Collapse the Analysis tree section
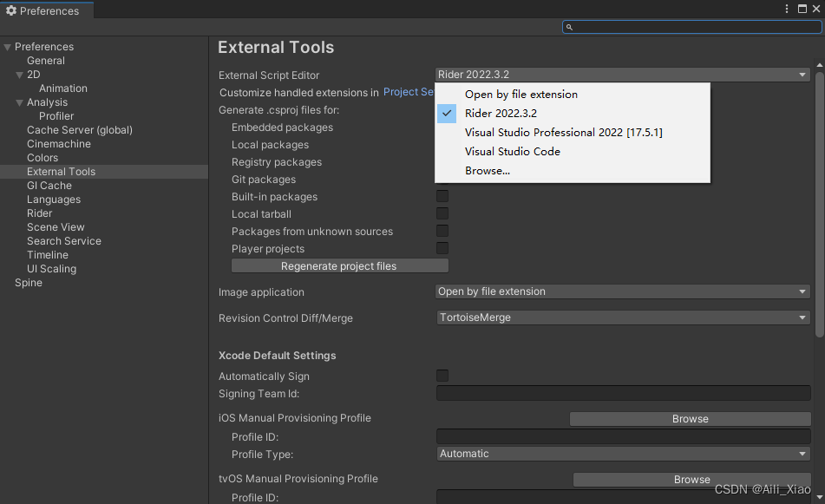This screenshot has width=825, height=504. click(19, 102)
